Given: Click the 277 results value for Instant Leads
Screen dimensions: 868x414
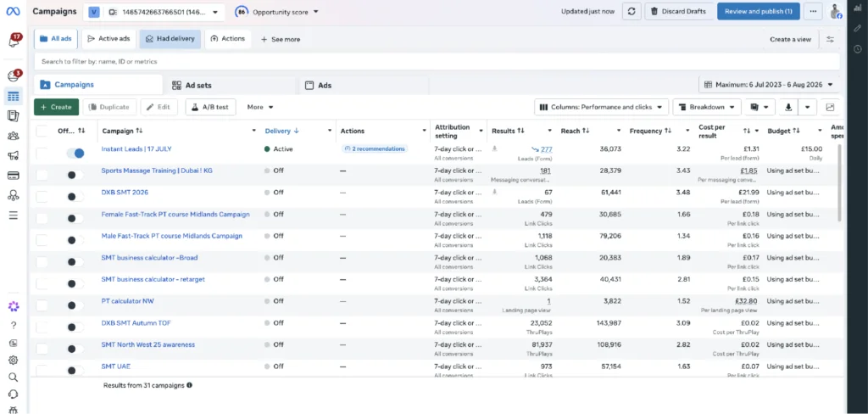Looking at the screenshot, I should [x=547, y=149].
